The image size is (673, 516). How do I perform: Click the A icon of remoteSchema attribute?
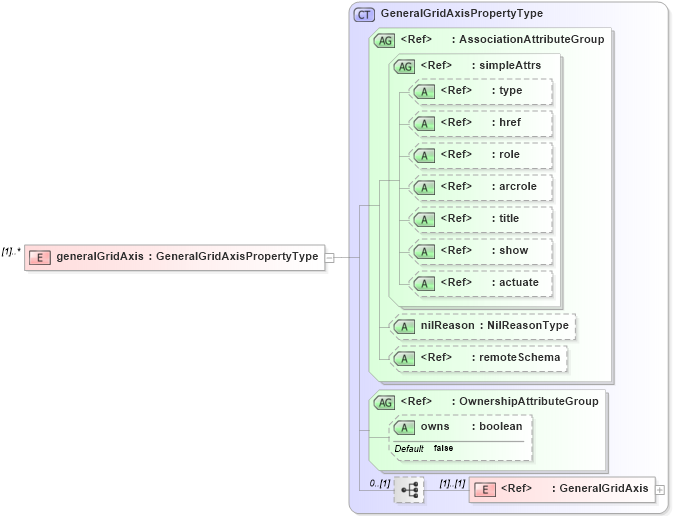point(404,358)
